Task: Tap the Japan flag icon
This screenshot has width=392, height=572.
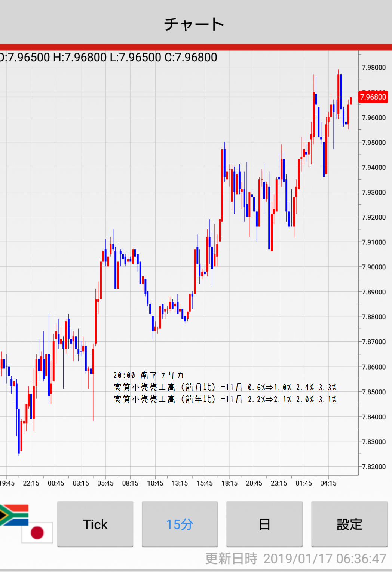Action: (x=37, y=532)
